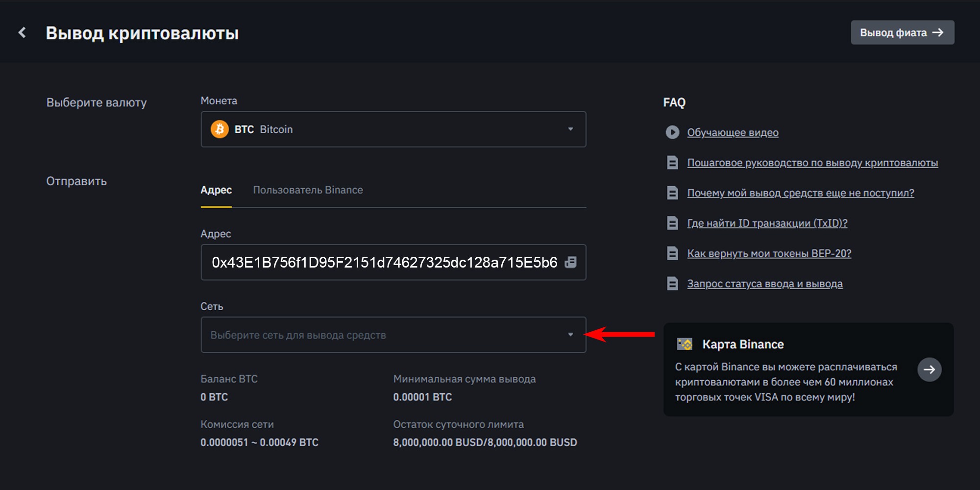Open the Сеть network selection dropdown
This screenshot has height=490, width=980.
393,335
